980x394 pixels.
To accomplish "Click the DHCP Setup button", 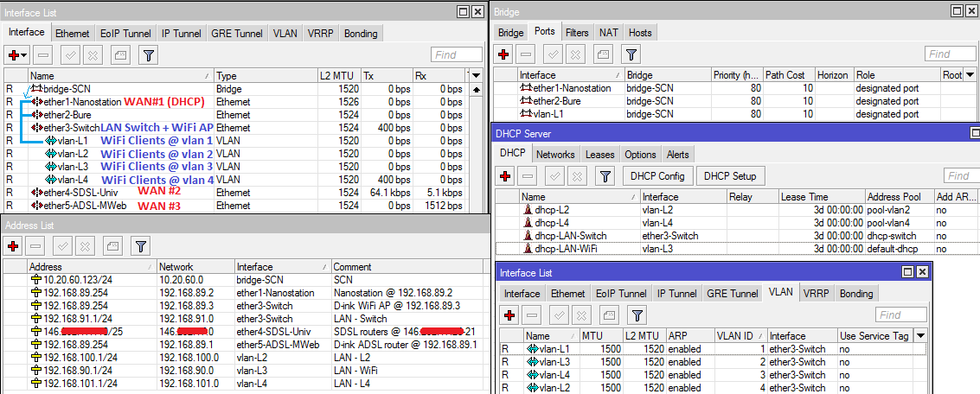I will pyautogui.click(x=730, y=176).
